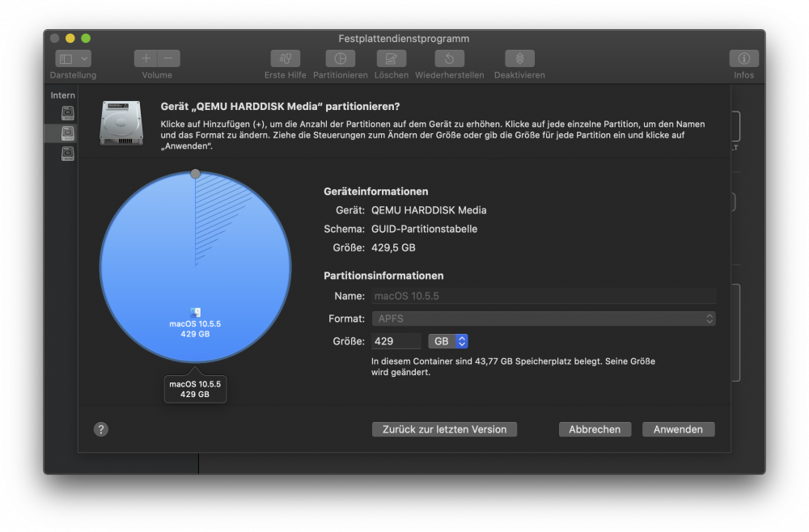
Task: Open the Partitionieren toolbar icon
Action: pyautogui.click(x=340, y=59)
